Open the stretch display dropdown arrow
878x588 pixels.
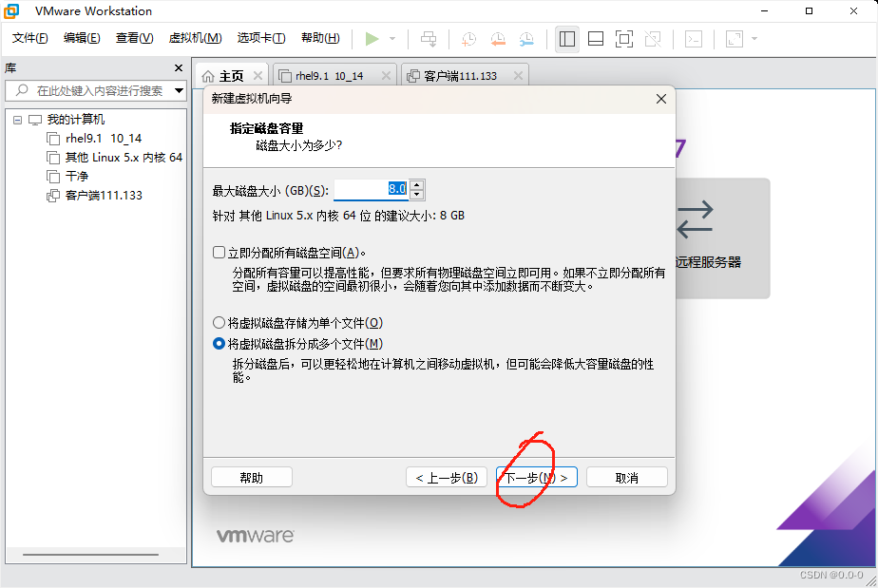(x=754, y=39)
